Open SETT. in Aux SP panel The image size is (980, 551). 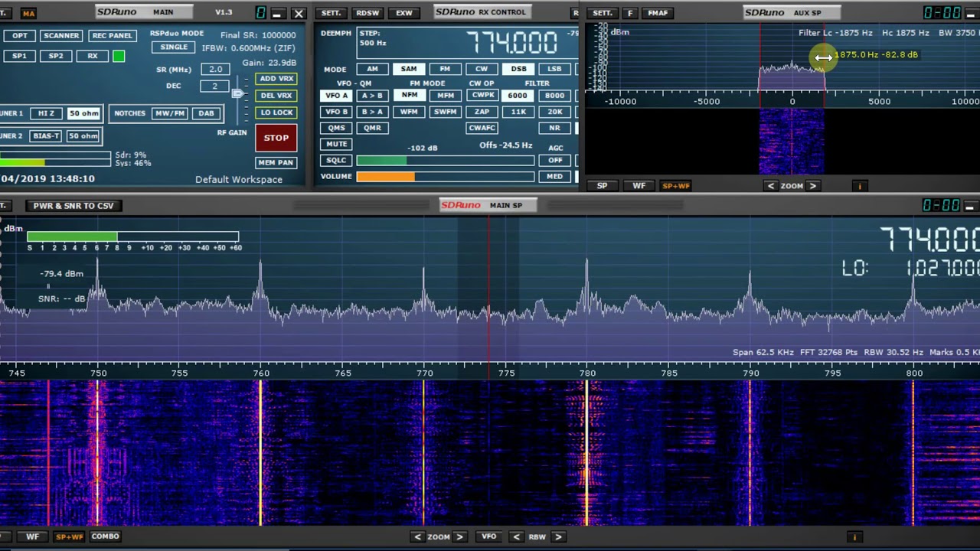pos(603,13)
